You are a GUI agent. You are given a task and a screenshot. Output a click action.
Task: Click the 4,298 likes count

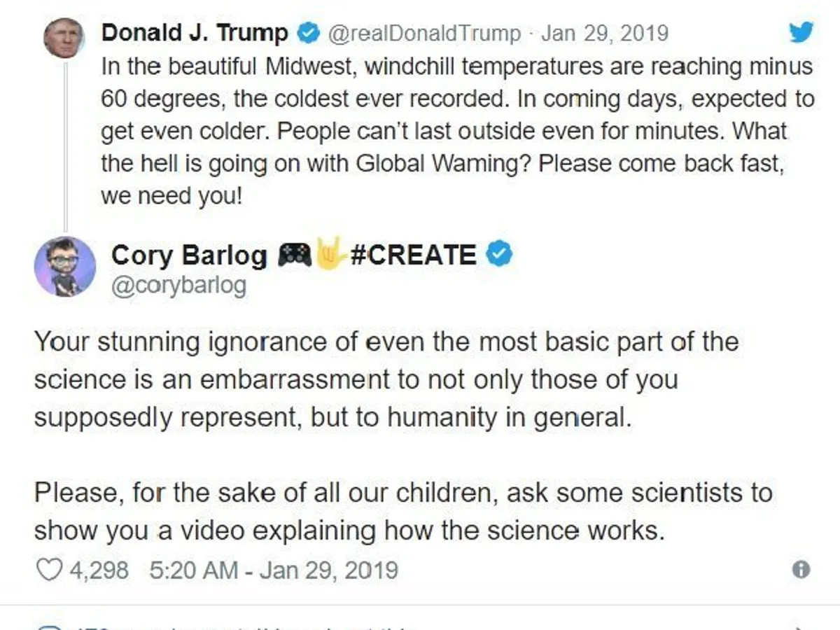click(x=99, y=570)
